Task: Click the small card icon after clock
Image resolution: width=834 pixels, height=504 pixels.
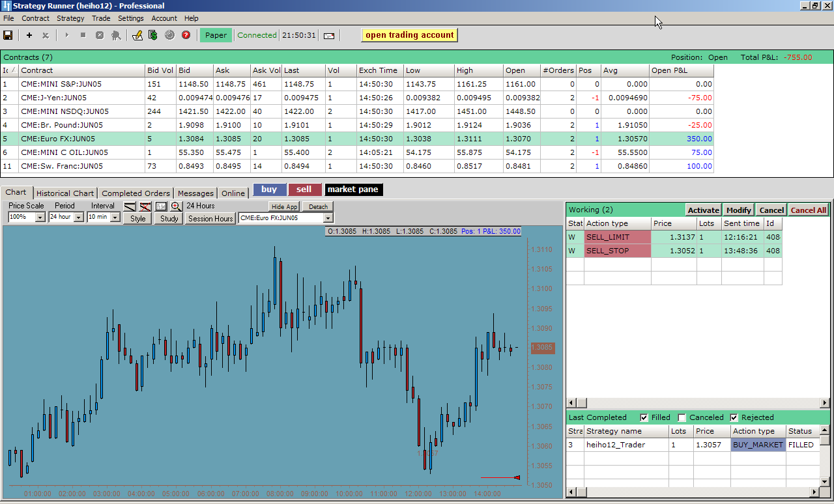Action: [329, 35]
